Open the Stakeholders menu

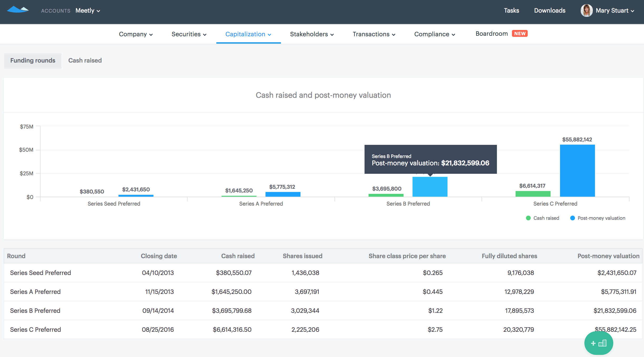pyautogui.click(x=312, y=34)
